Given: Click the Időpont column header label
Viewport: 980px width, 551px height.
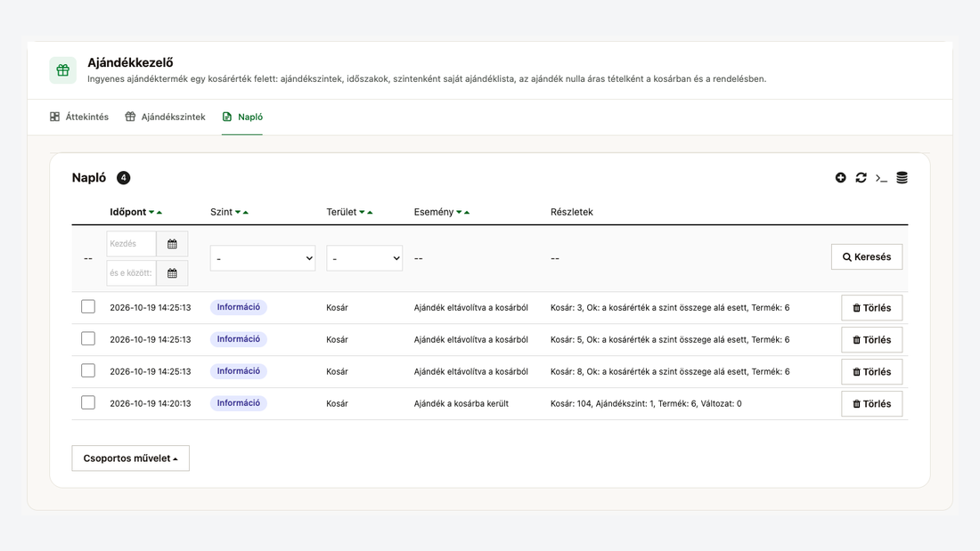Looking at the screenshot, I should pos(128,212).
